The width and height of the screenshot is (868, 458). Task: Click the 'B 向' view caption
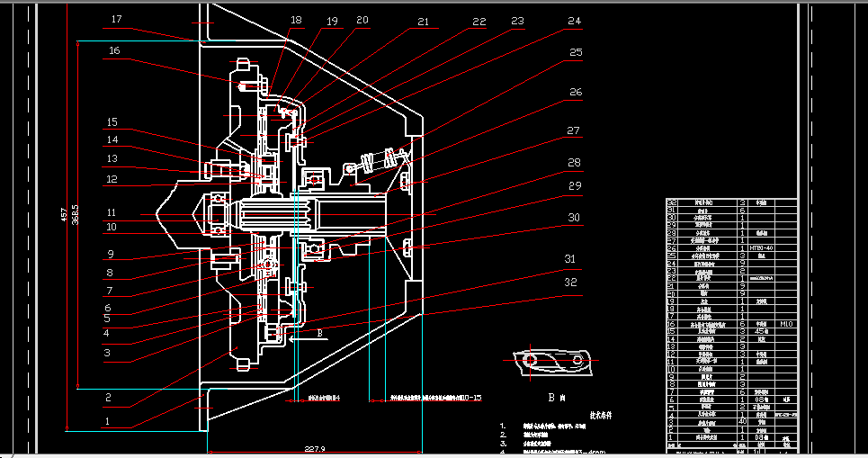coord(557,398)
